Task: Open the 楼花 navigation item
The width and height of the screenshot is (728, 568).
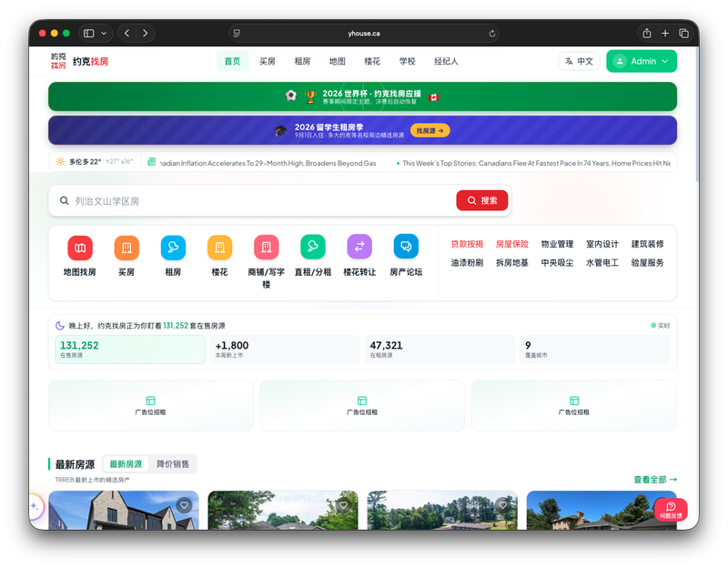Action: click(372, 61)
